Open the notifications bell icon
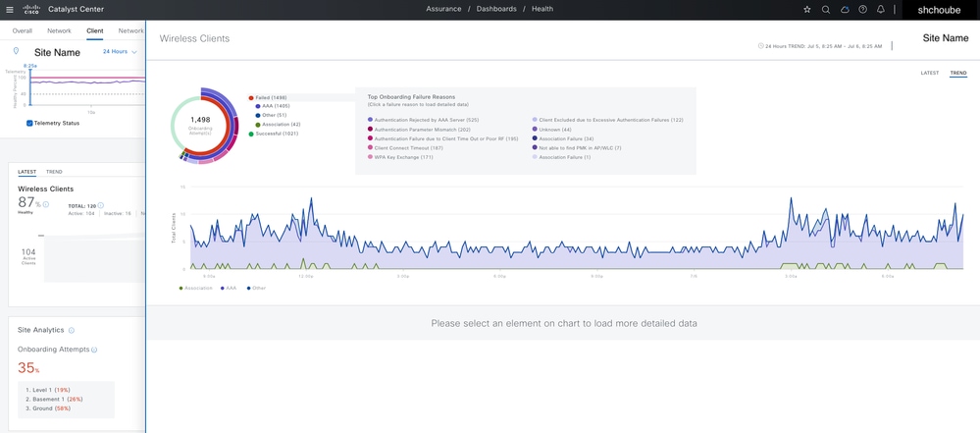 pos(881,10)
